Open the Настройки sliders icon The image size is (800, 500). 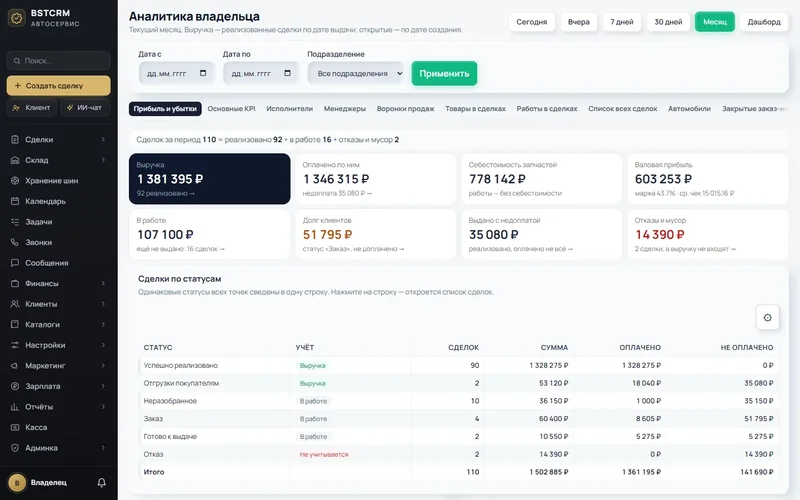click(15, 345)
